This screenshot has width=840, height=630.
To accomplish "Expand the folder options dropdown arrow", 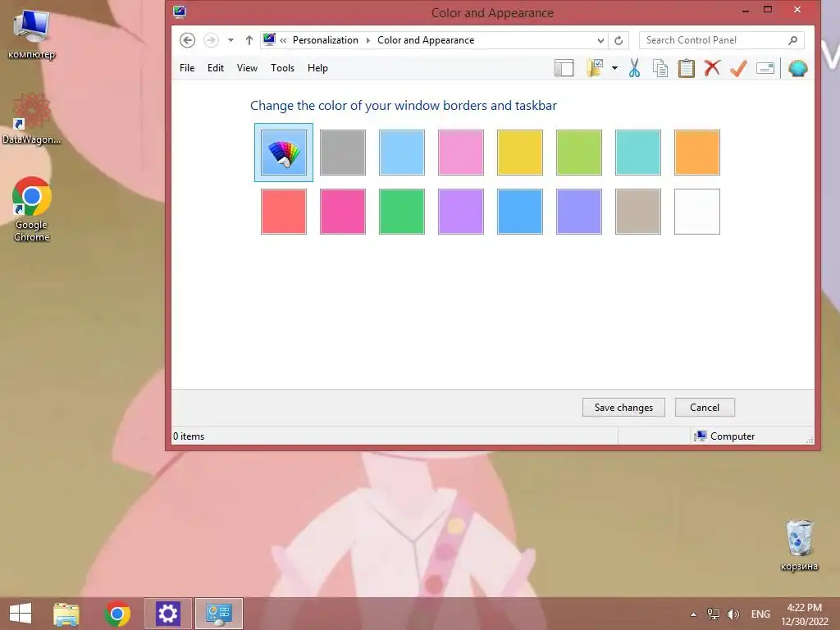I will 614,68.
